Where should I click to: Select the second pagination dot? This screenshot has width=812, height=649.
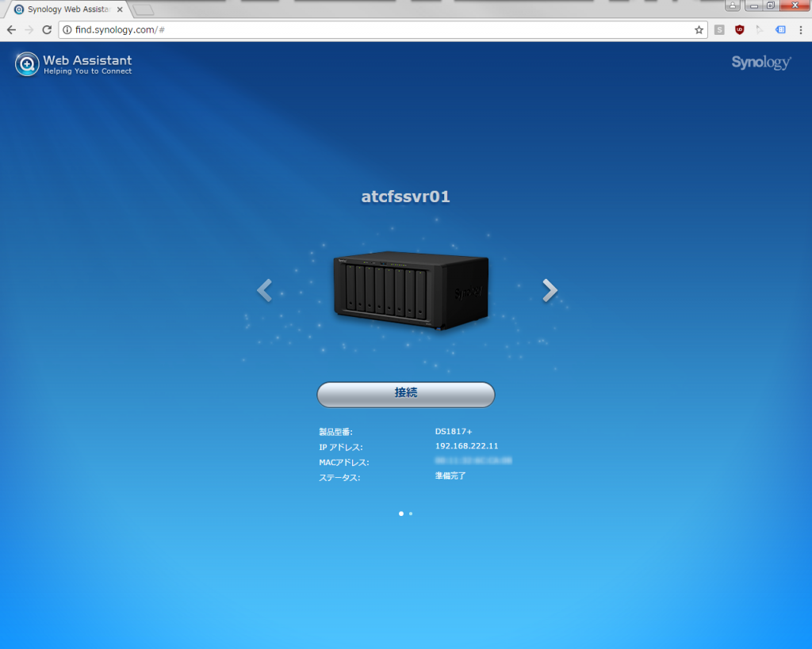pyautogui.click(x=411, y=513)
